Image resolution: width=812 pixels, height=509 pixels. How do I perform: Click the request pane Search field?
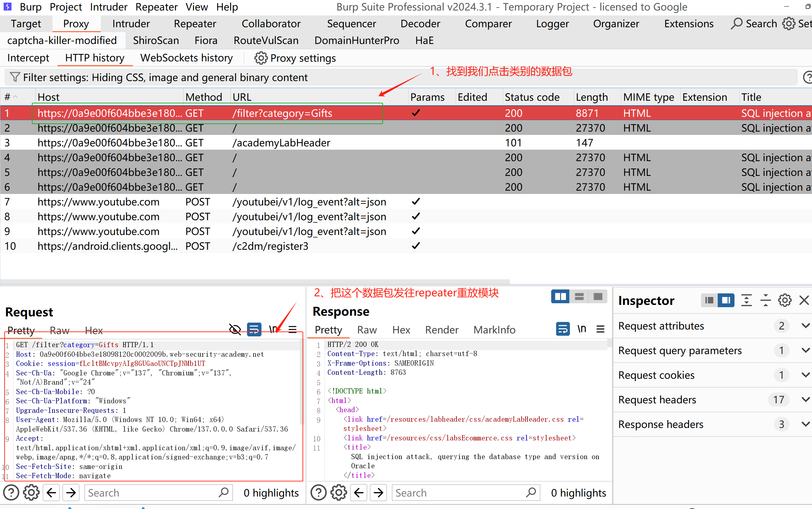(152, 493)
